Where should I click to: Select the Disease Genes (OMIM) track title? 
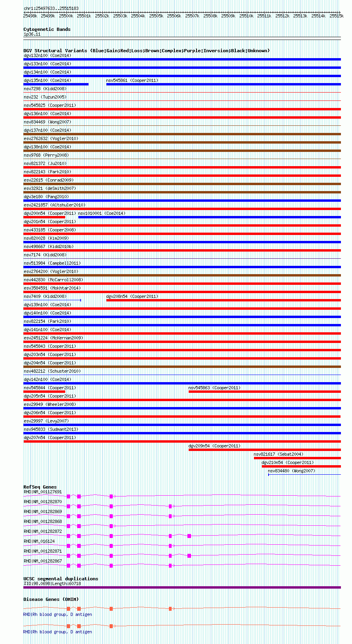(x=51, y=599)
